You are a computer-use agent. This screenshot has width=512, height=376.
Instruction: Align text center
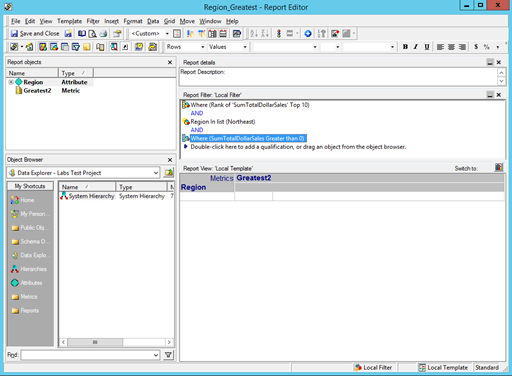(451, 47)
